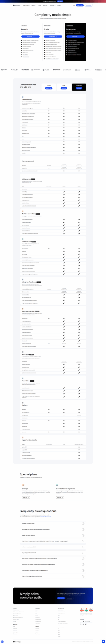Open the chat widget bubble
Screen dimensions: 106x644
(x=103, y=641)
